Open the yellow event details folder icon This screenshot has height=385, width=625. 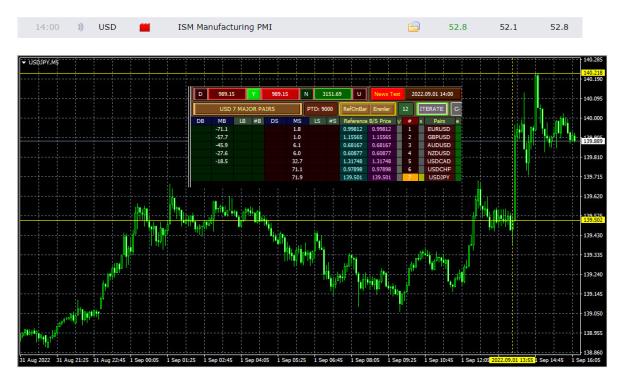[414, 27]
